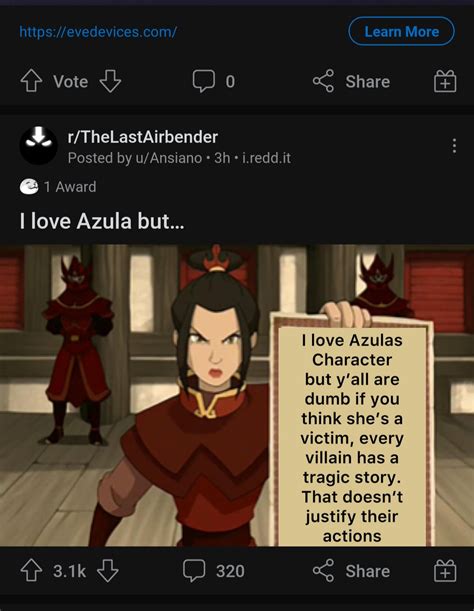Downvote the Azula post
This screenshot has width=474, height=611.
click(108, 570)
